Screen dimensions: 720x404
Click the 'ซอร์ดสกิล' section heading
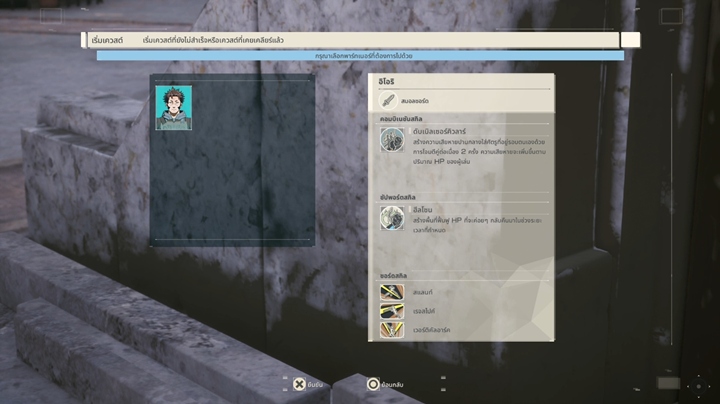coord(394,276)
